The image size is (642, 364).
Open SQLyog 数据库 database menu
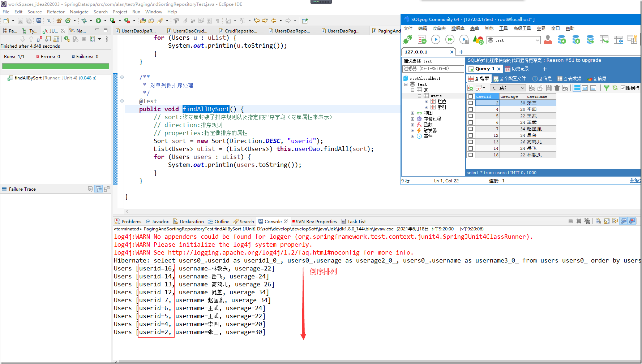pos(458,29)
